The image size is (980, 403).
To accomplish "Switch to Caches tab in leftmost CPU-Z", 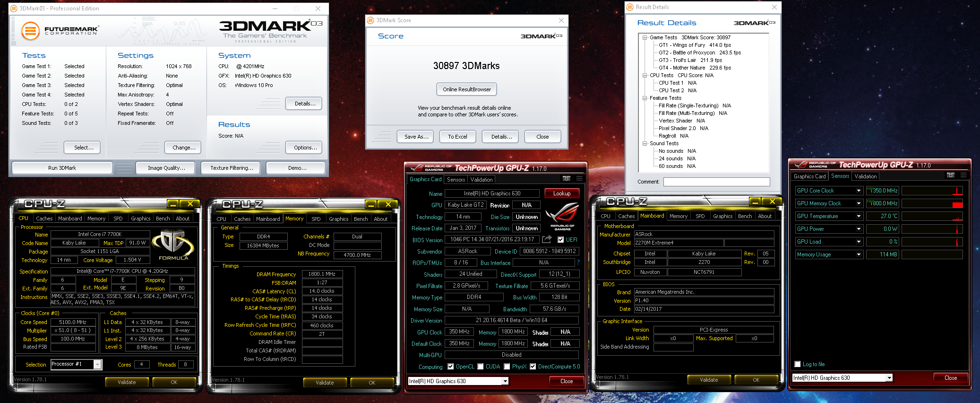I will [x=44, y=219].
